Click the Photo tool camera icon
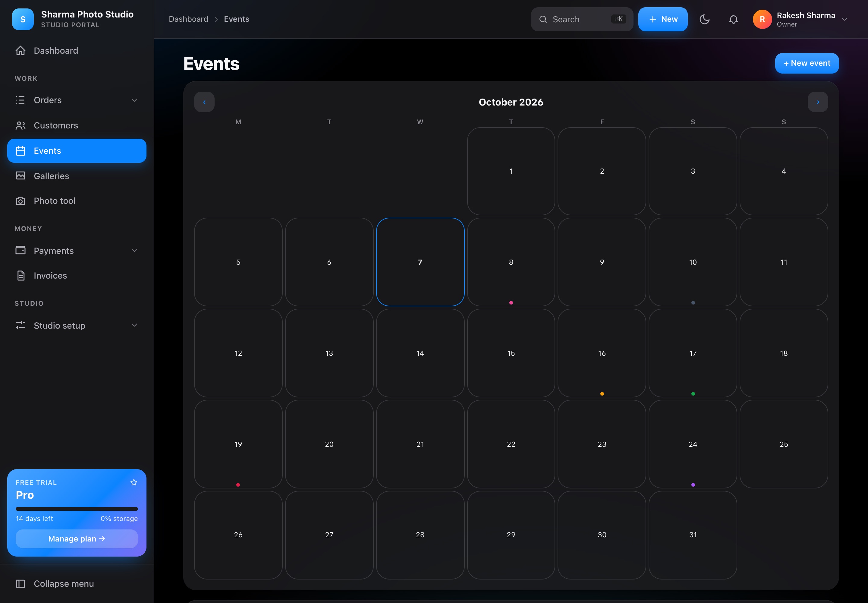 20,201
